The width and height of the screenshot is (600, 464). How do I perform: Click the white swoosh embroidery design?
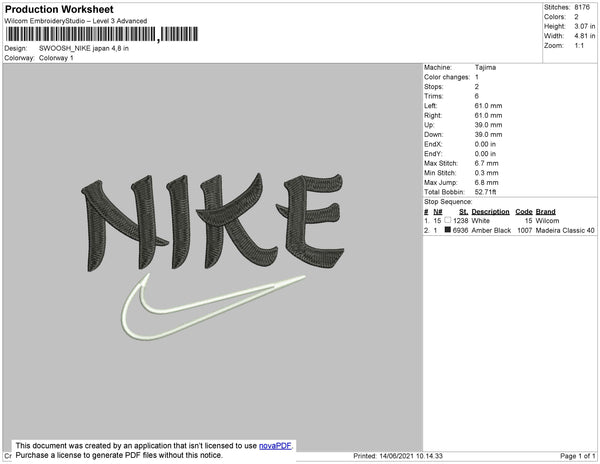[213, 307]
